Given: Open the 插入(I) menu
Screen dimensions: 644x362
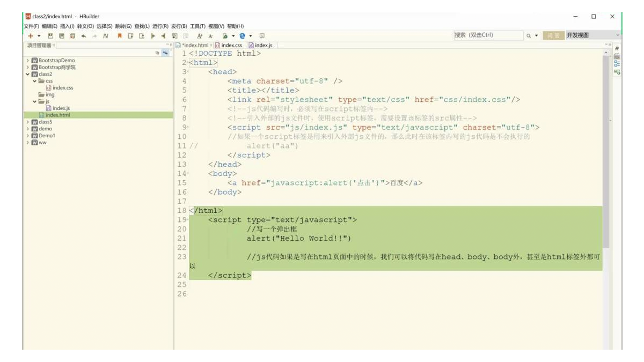Looking at the screenshot, I should click(x=67, y=26).
